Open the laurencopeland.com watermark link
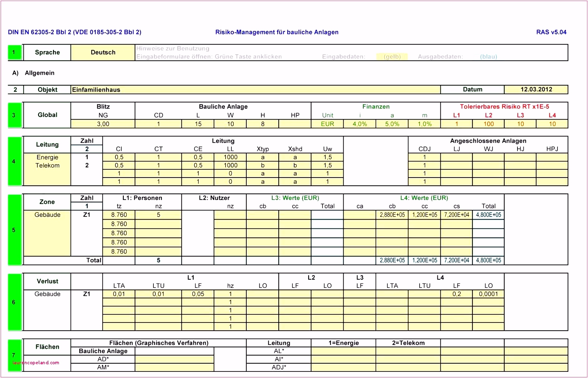Screen dimensions: 588x378 coord(36,363)
